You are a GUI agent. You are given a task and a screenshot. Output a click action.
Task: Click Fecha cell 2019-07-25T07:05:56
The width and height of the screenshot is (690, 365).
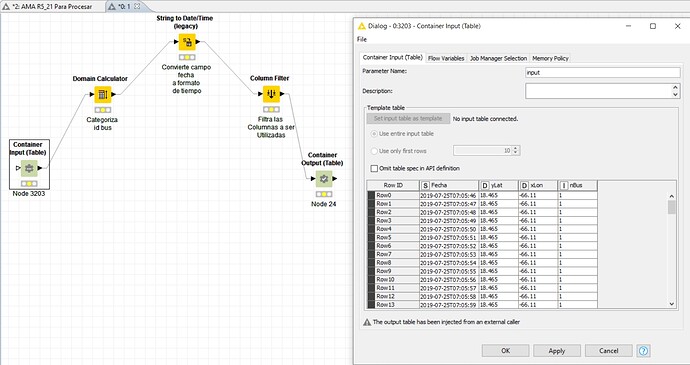(x=449, y=280)
